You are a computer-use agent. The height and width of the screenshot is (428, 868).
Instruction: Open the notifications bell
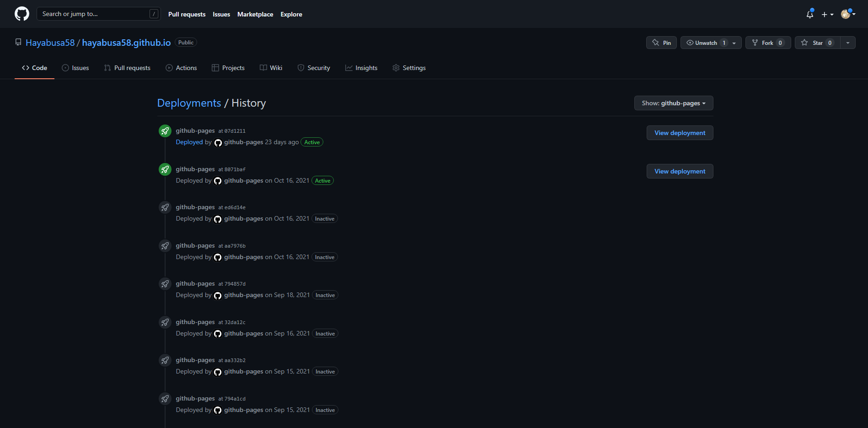point(810,14)
